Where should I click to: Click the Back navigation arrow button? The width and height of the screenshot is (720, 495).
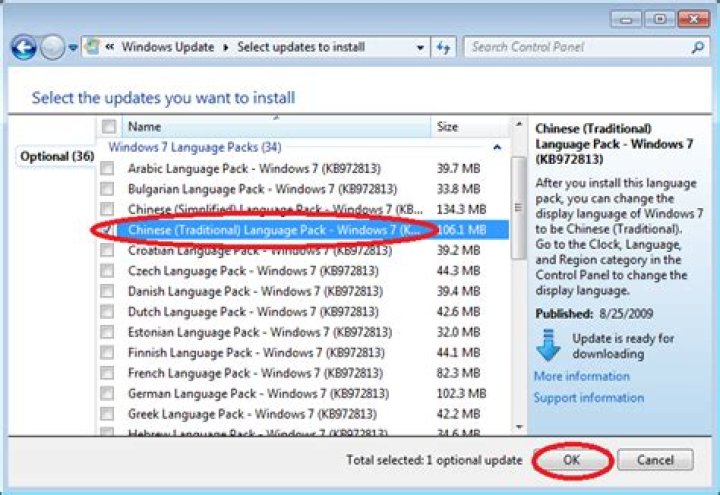23,47
